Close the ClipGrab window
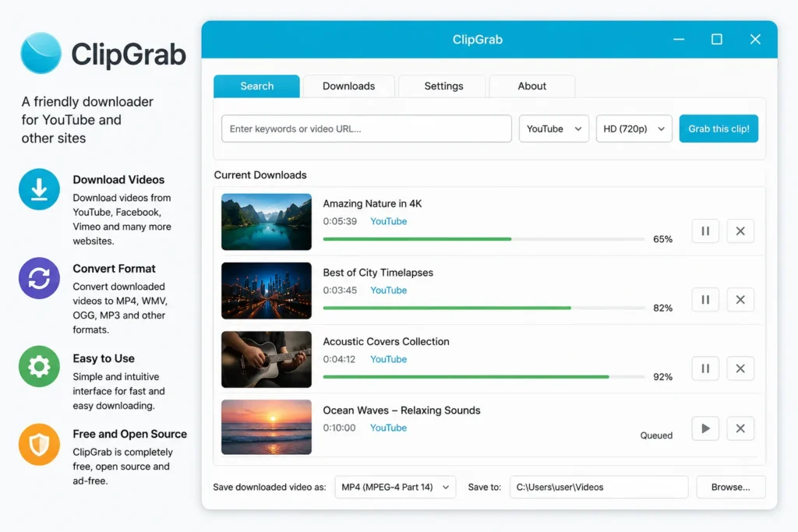798x532 pixels. pyautogui.click(x=755, y=39)
